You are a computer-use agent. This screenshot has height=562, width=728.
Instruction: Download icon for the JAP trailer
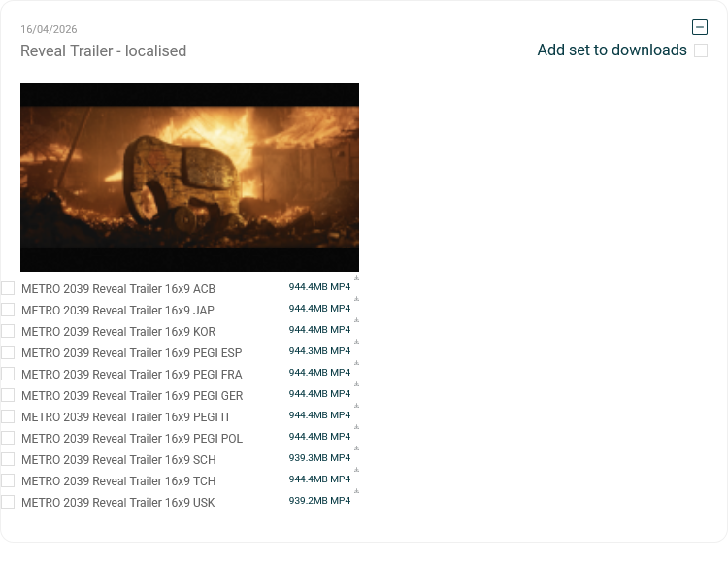(356, 299)
